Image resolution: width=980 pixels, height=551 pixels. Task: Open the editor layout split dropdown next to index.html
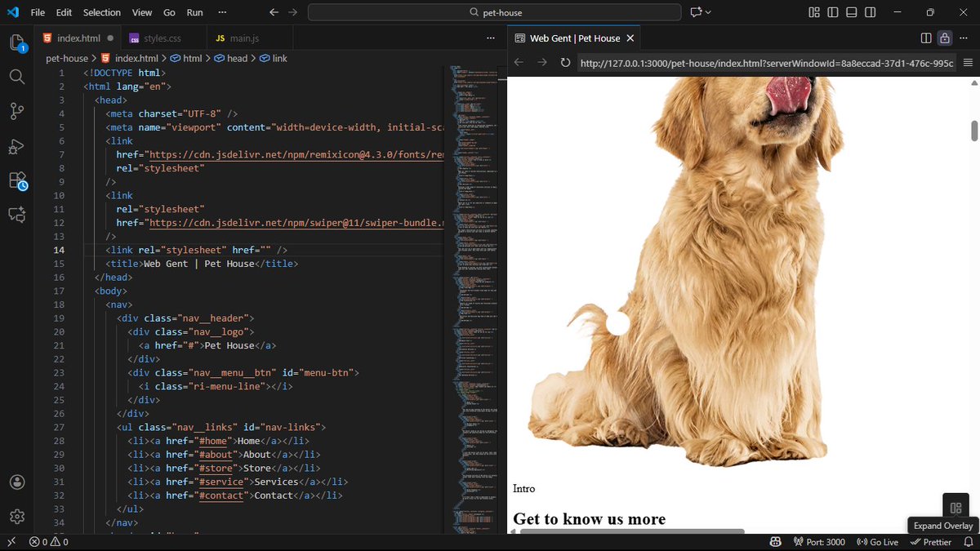click(925, 38)
